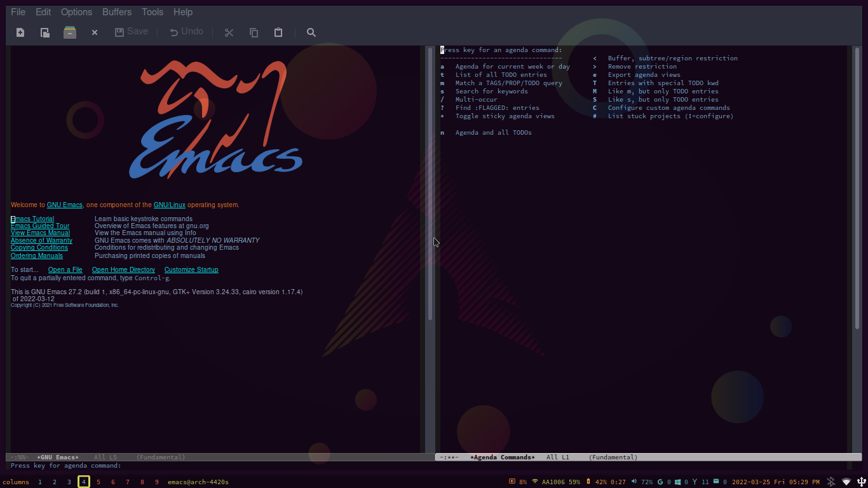Click the Undo toolbar button
Viewport: 868px width, 488px height.
tap(186, 31)
